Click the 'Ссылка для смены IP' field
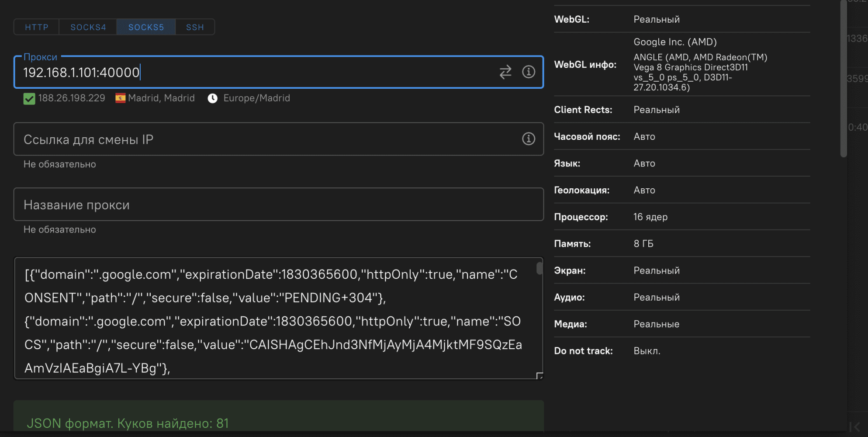The height and width of the screenshot is (437, 868). (279, 139)
